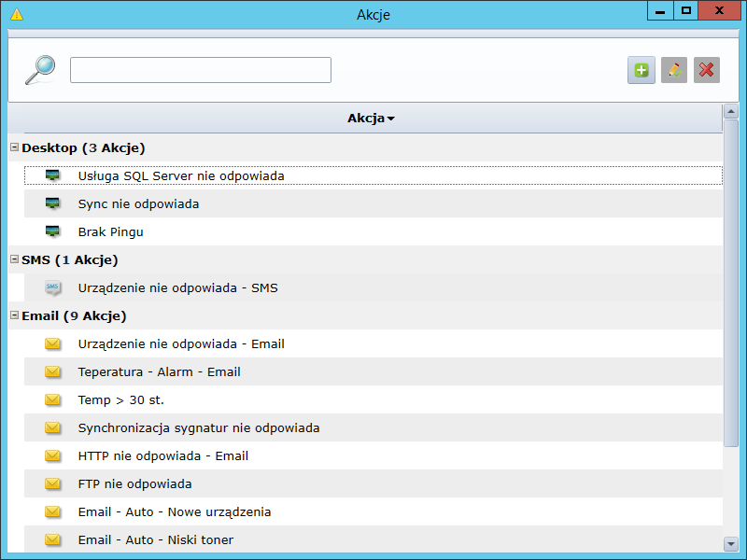Click the SMS icon beside Urządzenie nie odpowiada
Image resolution: width=747 pixels, height=560 pixels.
pos(52,287)
